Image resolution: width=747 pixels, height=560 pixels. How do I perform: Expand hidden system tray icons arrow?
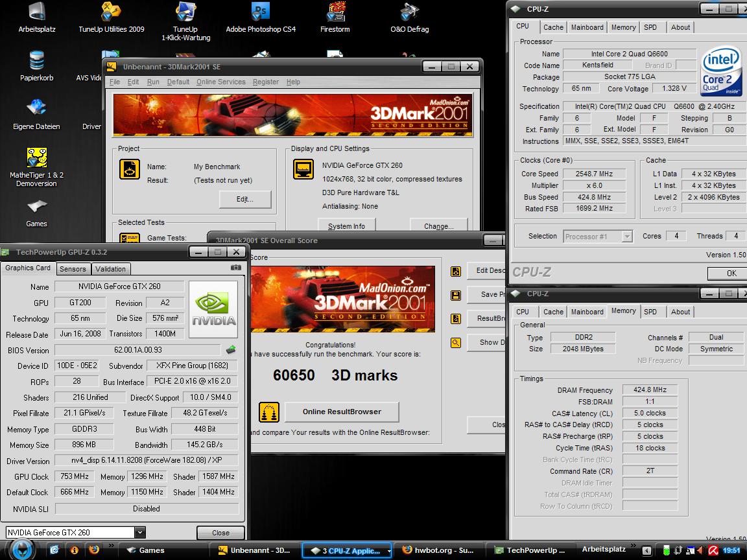[646, 550]
